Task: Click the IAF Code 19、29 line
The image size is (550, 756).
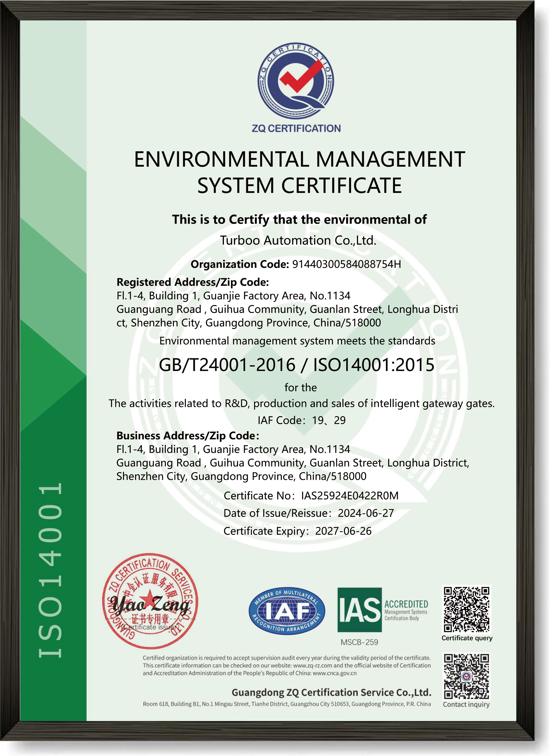Action: 302,420
